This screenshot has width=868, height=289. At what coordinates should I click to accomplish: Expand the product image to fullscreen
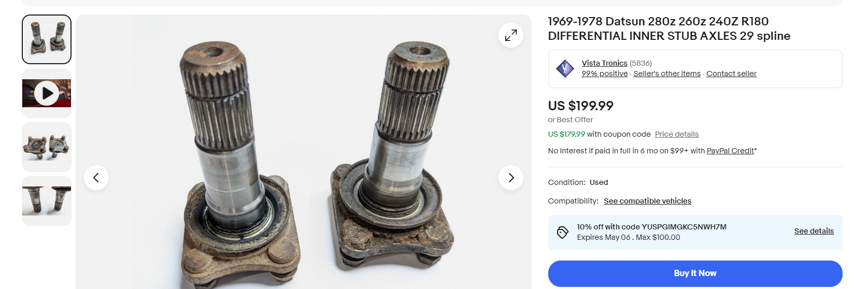[x=510, y=35]
